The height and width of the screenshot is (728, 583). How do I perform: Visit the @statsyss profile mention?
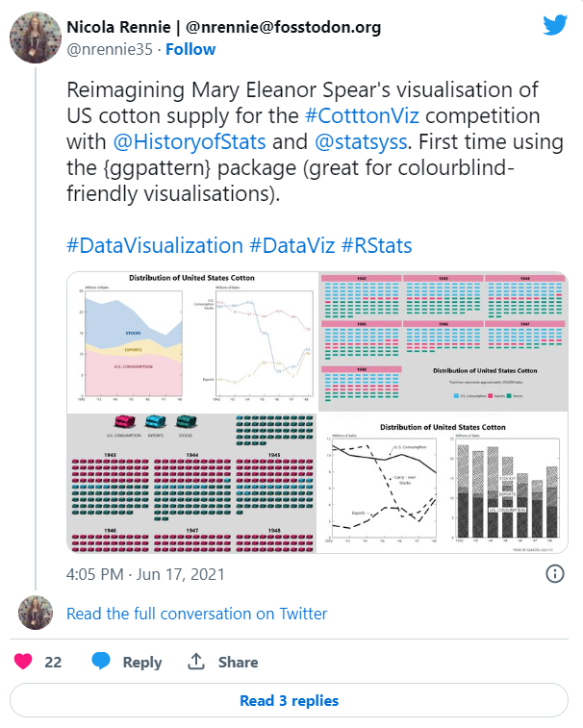[x=361, y=142]
